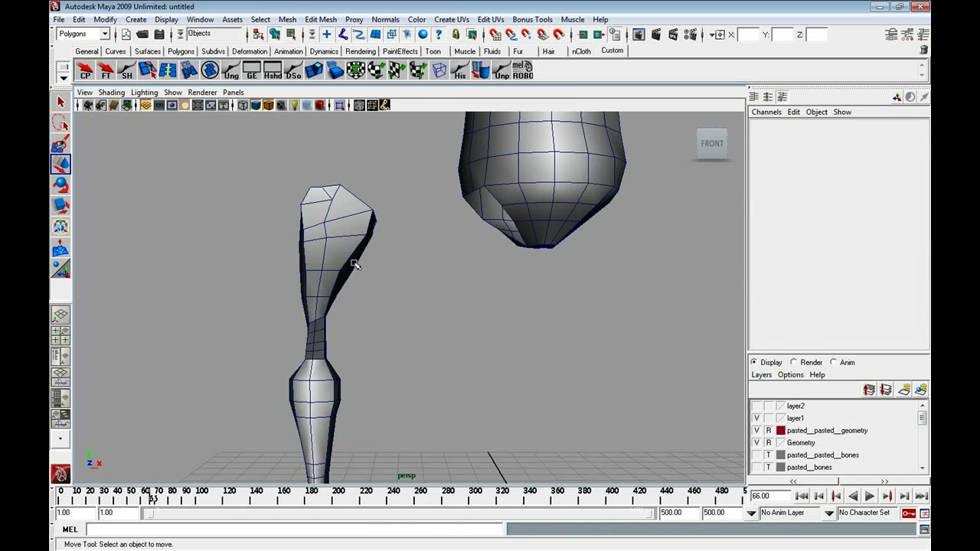Click the His shelf icon
Image resolution: width=980 pixels, height=551 pixels.
point(459,71)
